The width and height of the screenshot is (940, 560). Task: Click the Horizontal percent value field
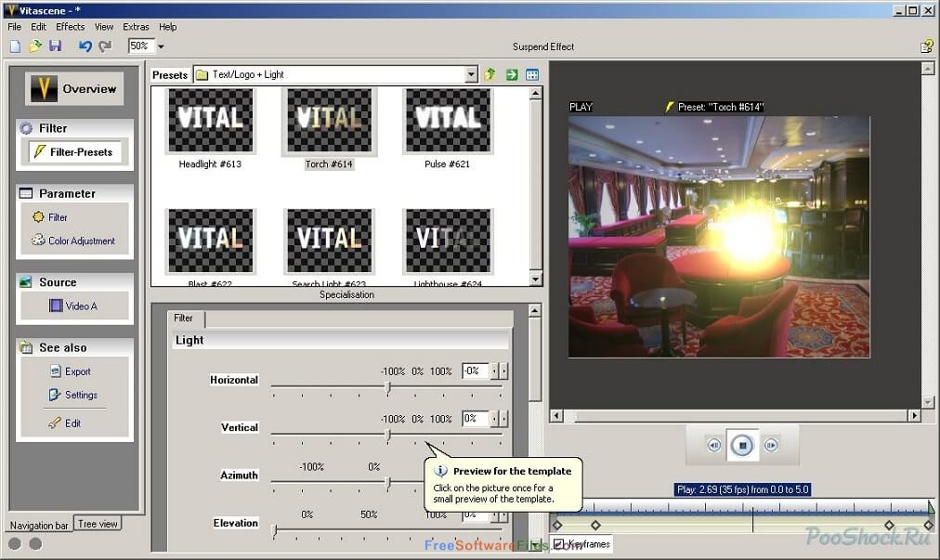476,371
